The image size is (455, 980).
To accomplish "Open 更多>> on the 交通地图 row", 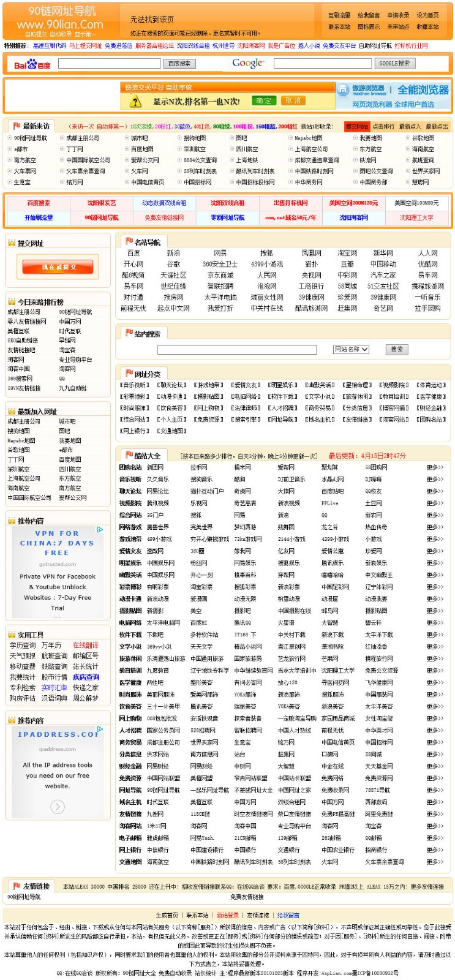I will [x=435, y=862].
